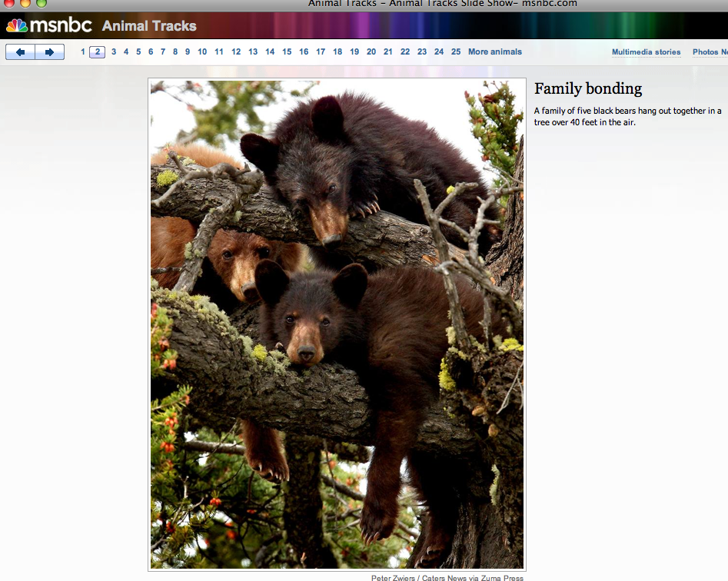
Task: Jump to slide 10
Action: click(202, 52)
